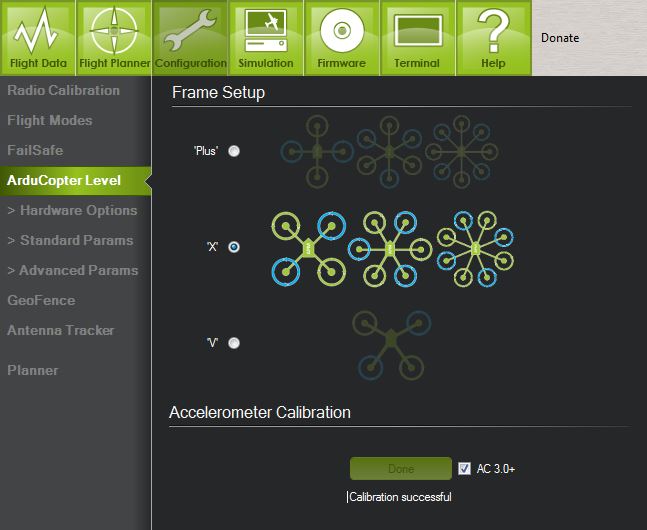The width and height of the screenshot is (647, 530).
Task: Expand Standard Params section
Action: pos(70,240)
